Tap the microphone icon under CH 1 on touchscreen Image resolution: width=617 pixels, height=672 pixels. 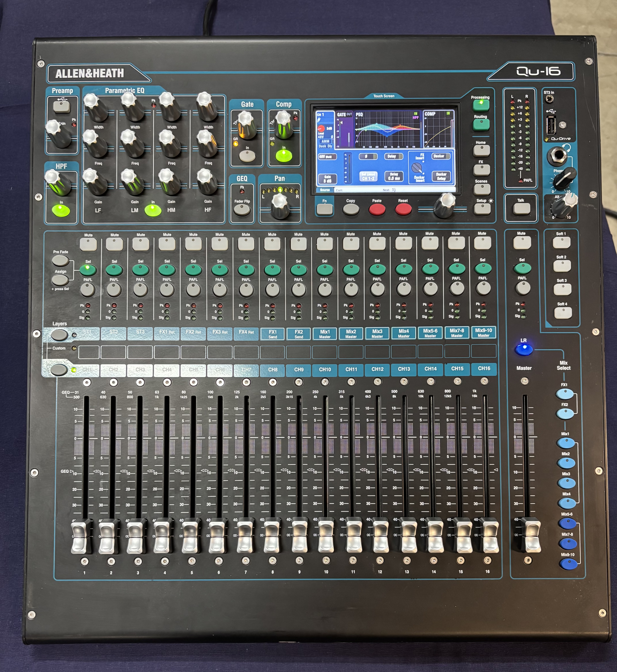pos(319,120)
